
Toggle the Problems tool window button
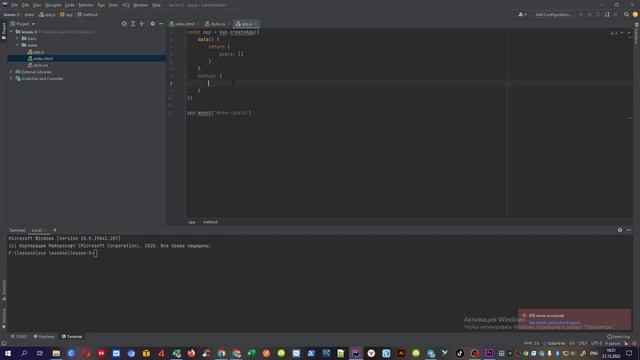point(44,337)
